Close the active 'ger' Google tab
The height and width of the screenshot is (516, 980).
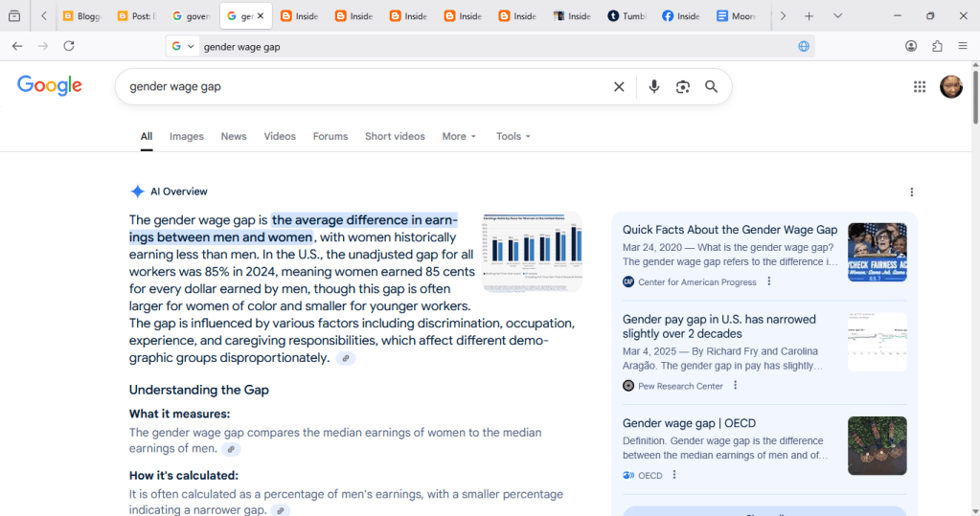pos(261,16)
